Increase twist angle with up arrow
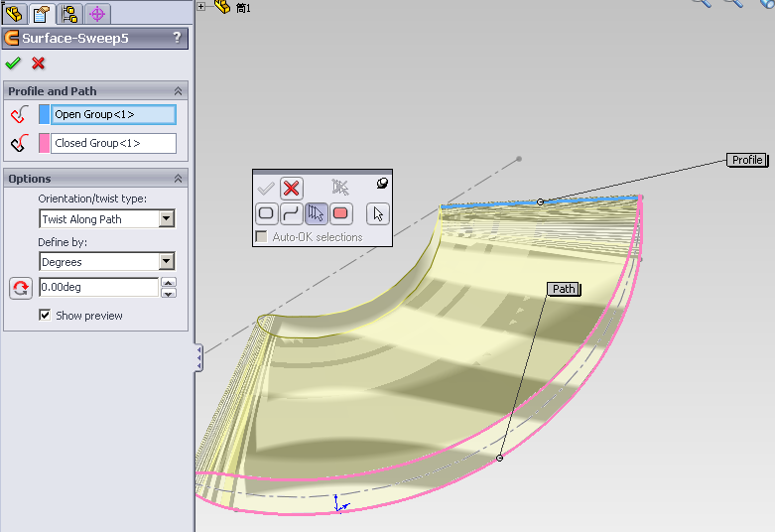 (169, 282)
